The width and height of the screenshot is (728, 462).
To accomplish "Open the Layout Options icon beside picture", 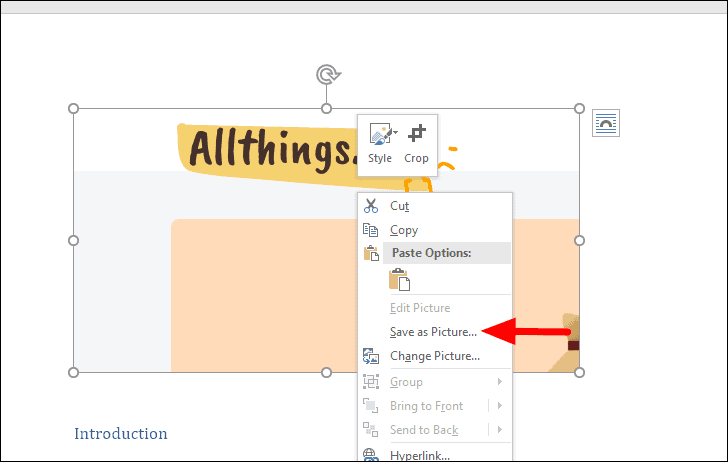I will (x=606, y=123).
